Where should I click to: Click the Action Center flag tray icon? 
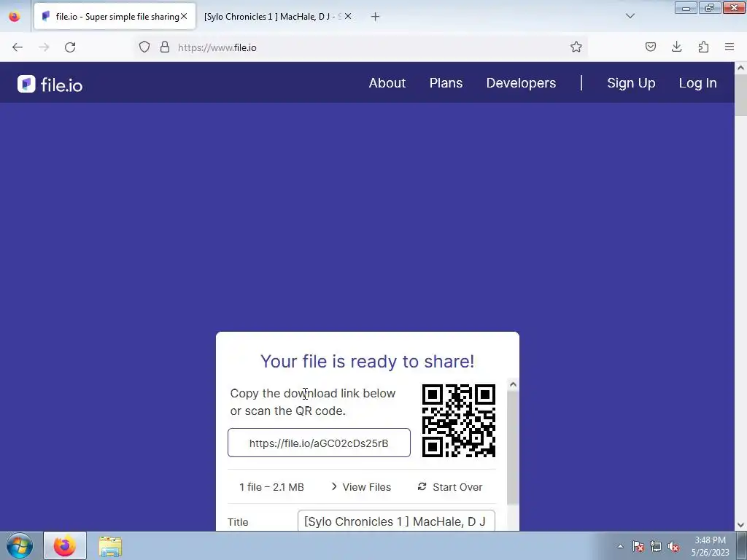638,547
